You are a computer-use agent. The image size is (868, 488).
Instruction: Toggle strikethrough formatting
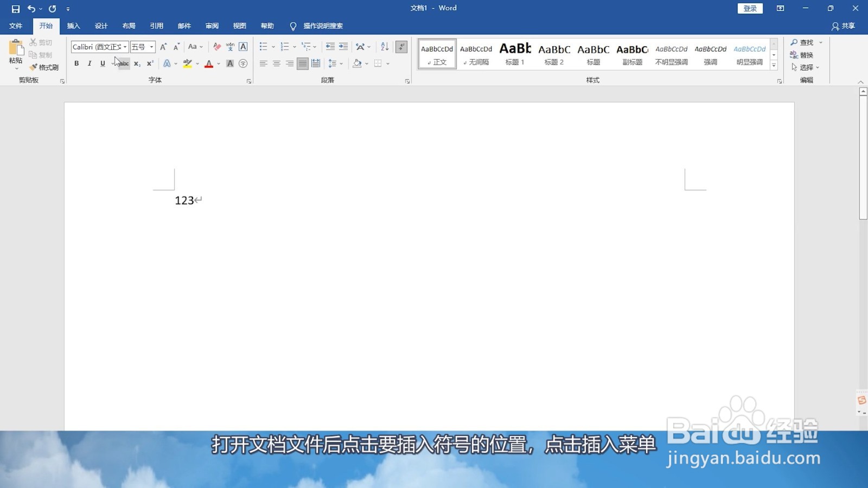[124, 63]
